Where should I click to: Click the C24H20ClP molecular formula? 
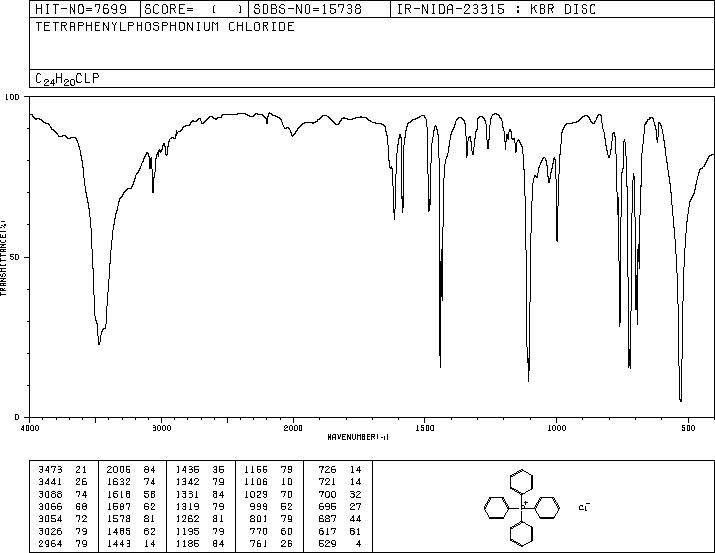coord(67,79)
